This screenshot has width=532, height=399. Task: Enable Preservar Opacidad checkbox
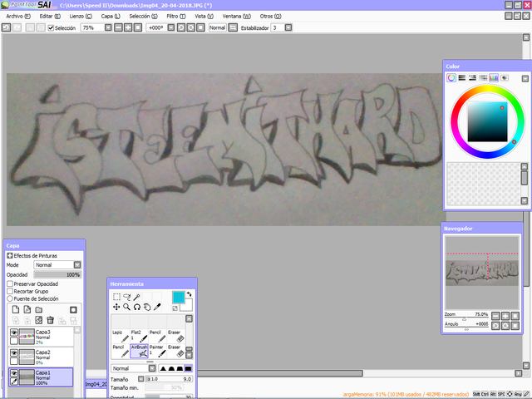pyautogui.click(x=10, y=283)
